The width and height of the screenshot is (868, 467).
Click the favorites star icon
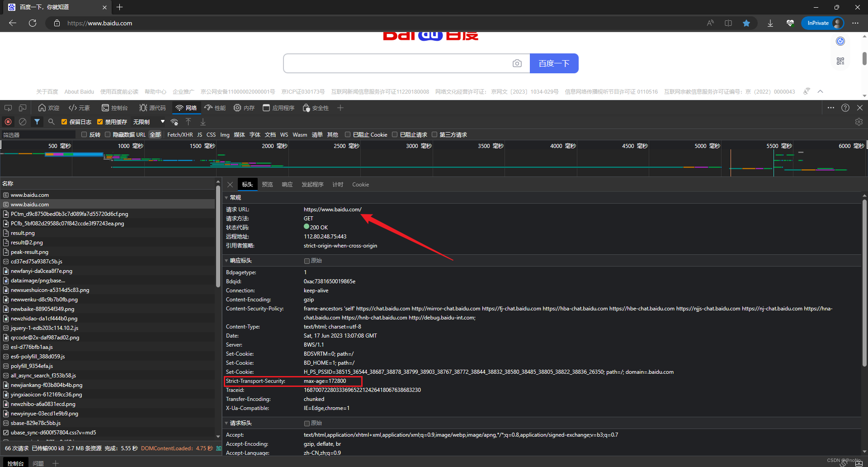(746, 23)
